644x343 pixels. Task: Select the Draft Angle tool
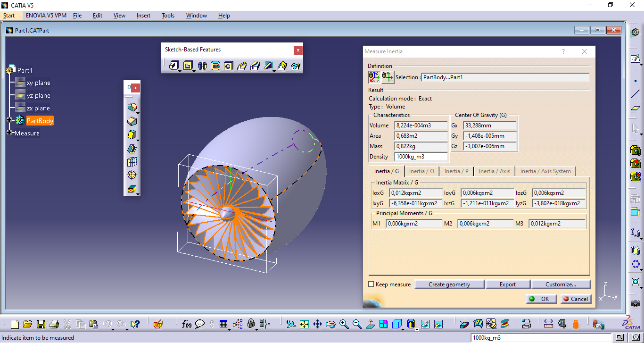[x=132, y=134]
